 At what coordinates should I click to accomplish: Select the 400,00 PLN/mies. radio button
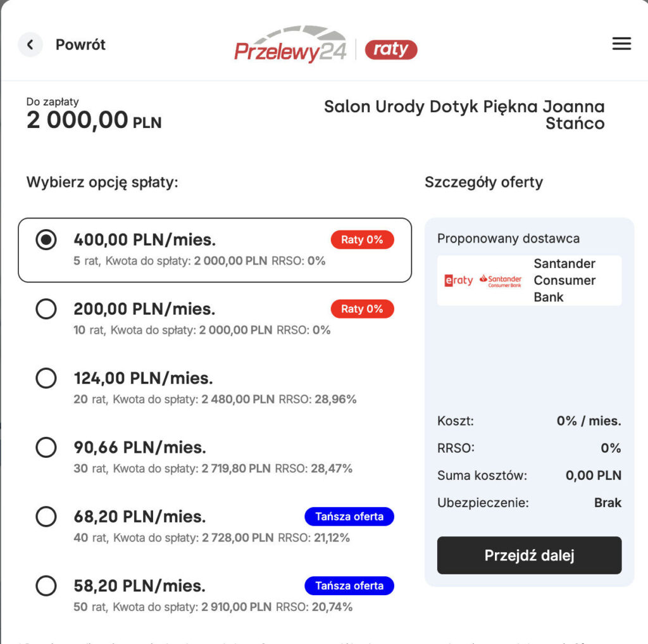[46, 240]
